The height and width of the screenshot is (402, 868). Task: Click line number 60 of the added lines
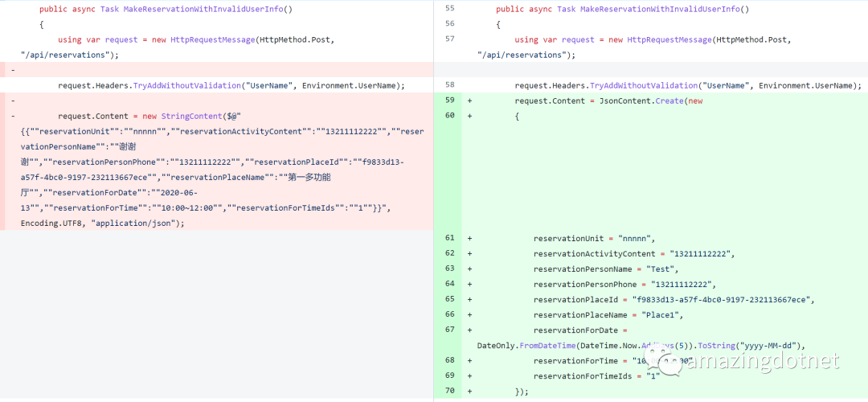(x=449, y=116)
